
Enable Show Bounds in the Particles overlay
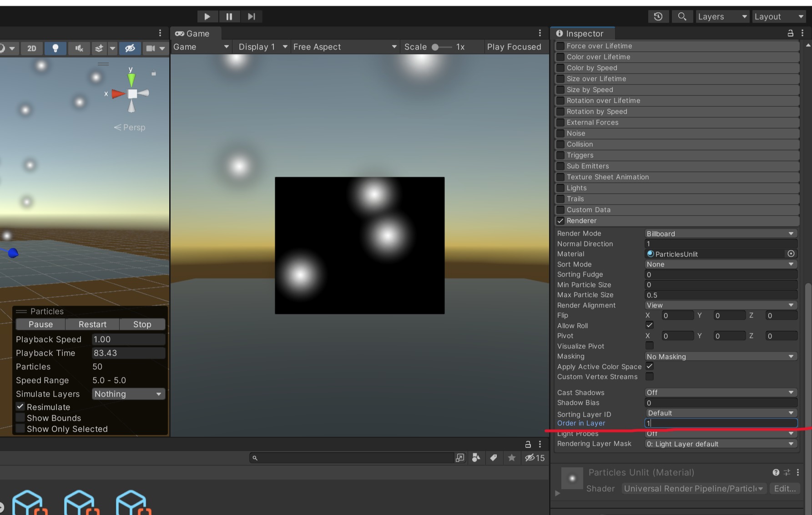coord(20,417)
